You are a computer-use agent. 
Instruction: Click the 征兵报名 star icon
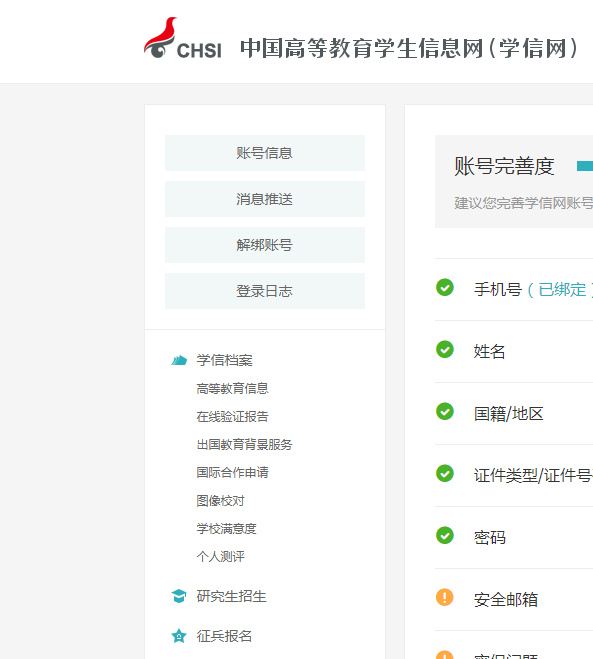(x=179, y=636)
